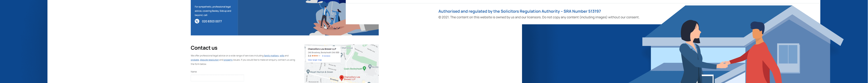Follow the property link

(228, 60)
